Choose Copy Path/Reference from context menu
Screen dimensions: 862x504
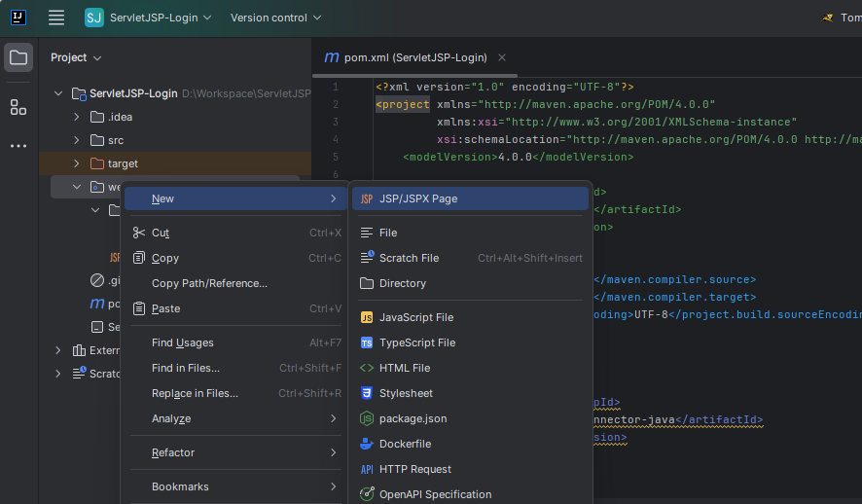tap(209, 283)
